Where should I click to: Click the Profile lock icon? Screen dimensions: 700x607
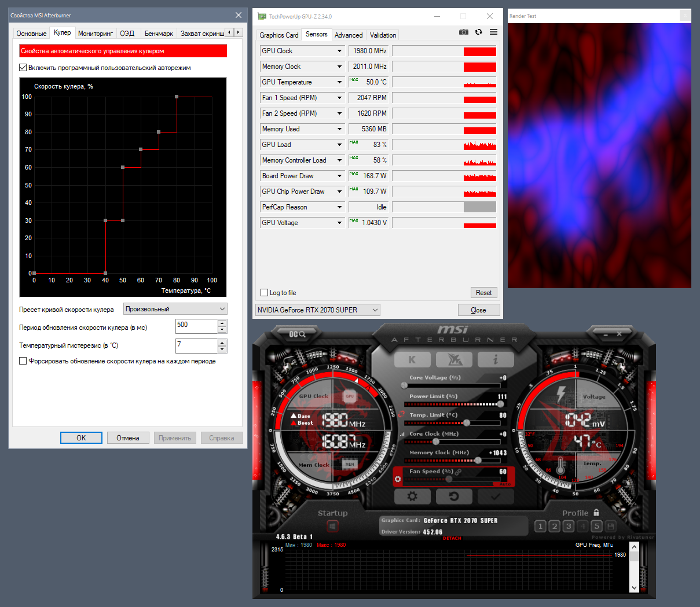coord(596,513)
